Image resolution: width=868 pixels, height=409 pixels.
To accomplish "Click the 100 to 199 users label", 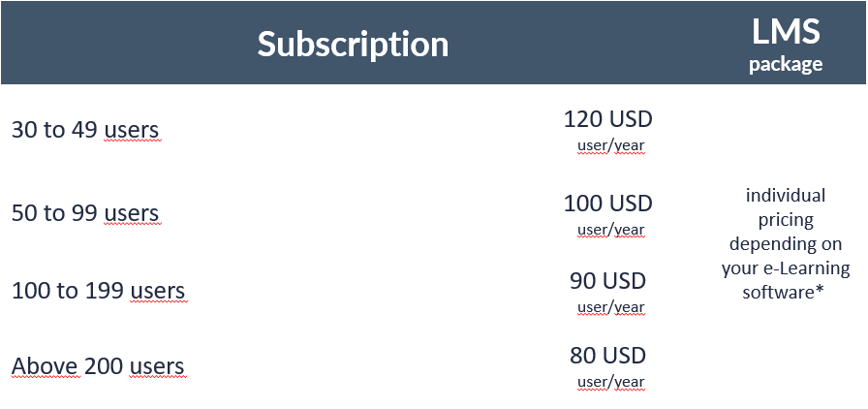I will (x=98, y=291).
